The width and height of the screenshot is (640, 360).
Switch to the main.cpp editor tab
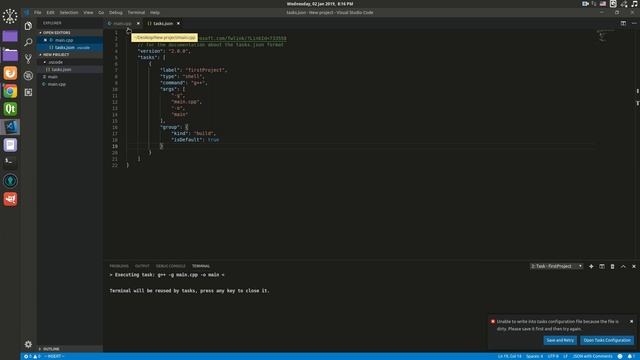coord(122,23)
